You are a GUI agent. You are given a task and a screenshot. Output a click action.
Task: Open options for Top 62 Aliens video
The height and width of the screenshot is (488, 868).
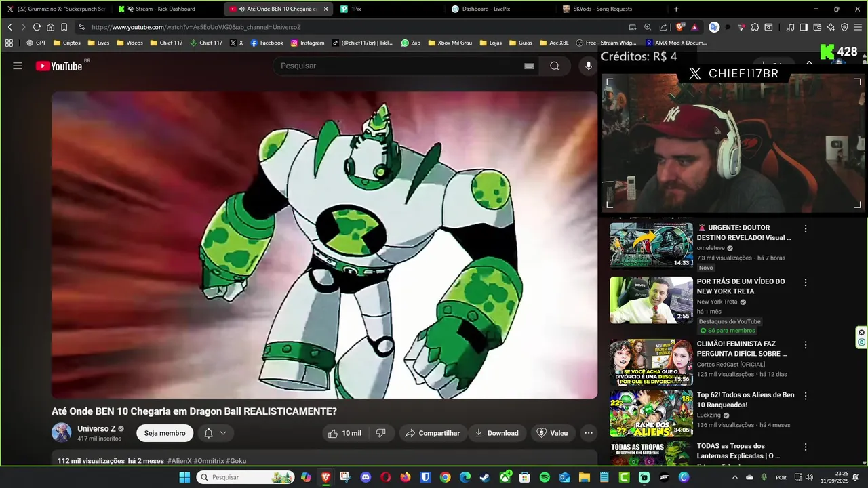click(806, 396)
